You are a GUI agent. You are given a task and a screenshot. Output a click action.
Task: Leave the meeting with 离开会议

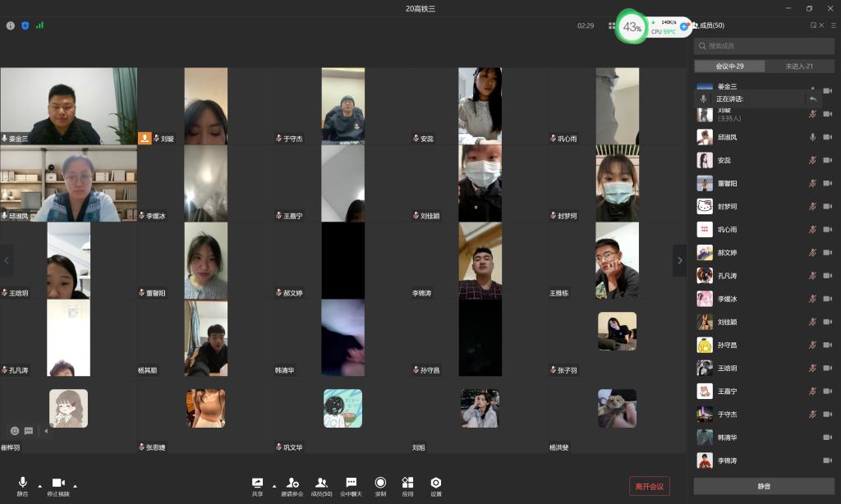(x=650, y=486)
